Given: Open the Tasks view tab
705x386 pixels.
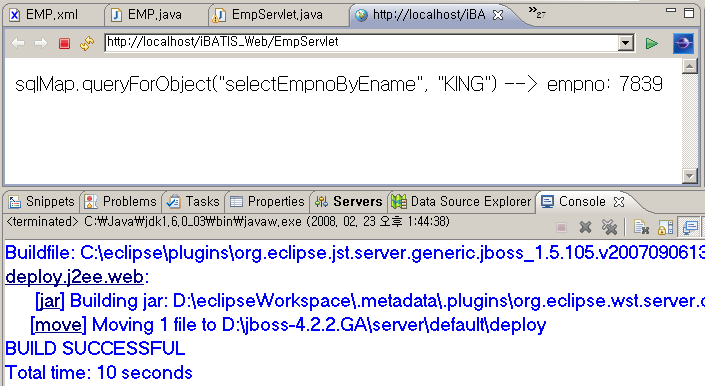Looking at the screenshot, I should [x=193, y=202].
